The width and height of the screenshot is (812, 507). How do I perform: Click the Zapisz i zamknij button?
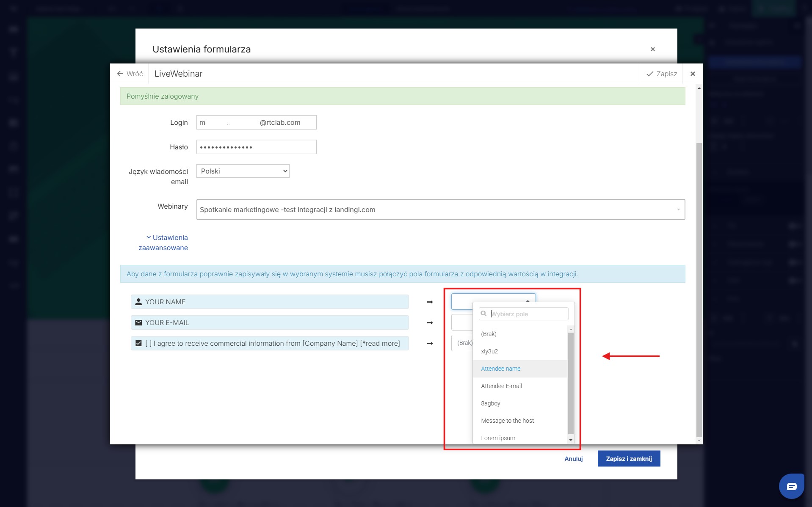(x=629, y=459)
